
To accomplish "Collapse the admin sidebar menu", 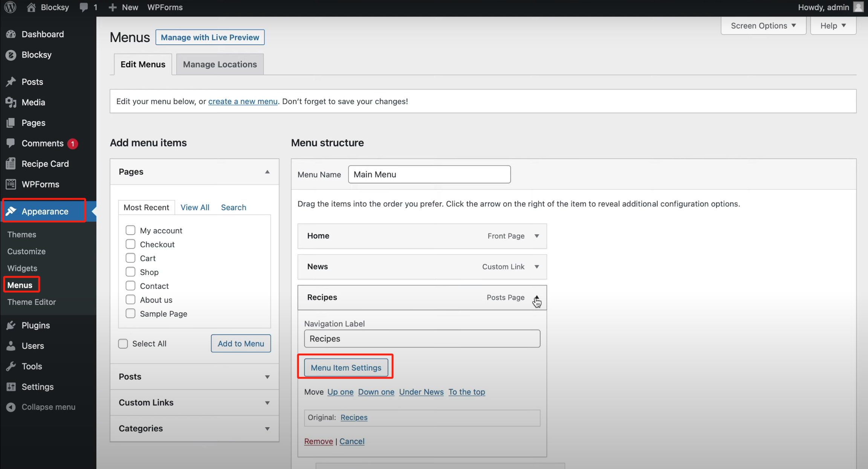I will [x=11, y=407].
